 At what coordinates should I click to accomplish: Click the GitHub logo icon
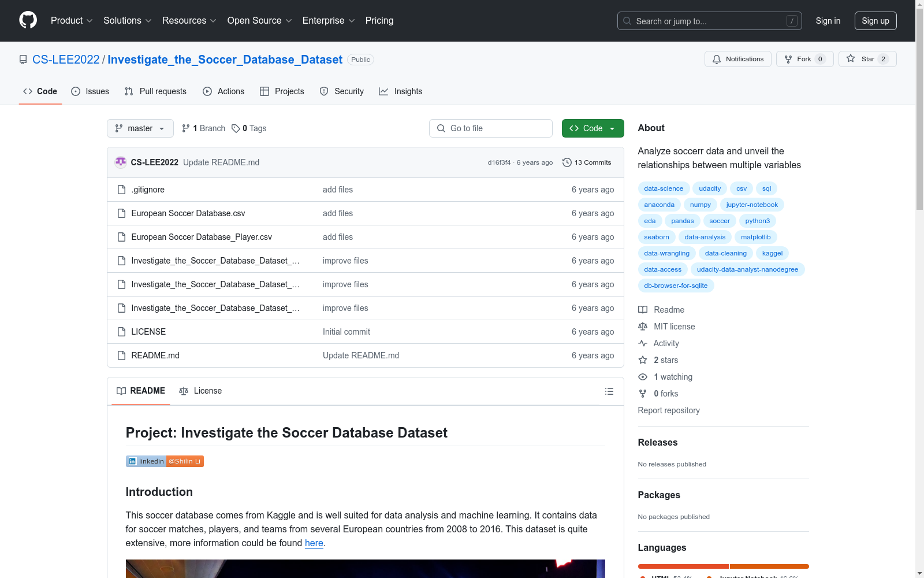click(28, 20)
